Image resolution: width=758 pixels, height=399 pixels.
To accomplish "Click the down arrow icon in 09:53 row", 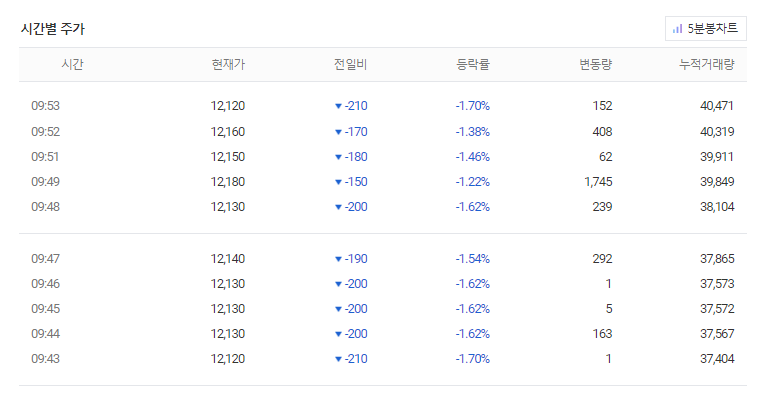I will click(x=338, y=106).
